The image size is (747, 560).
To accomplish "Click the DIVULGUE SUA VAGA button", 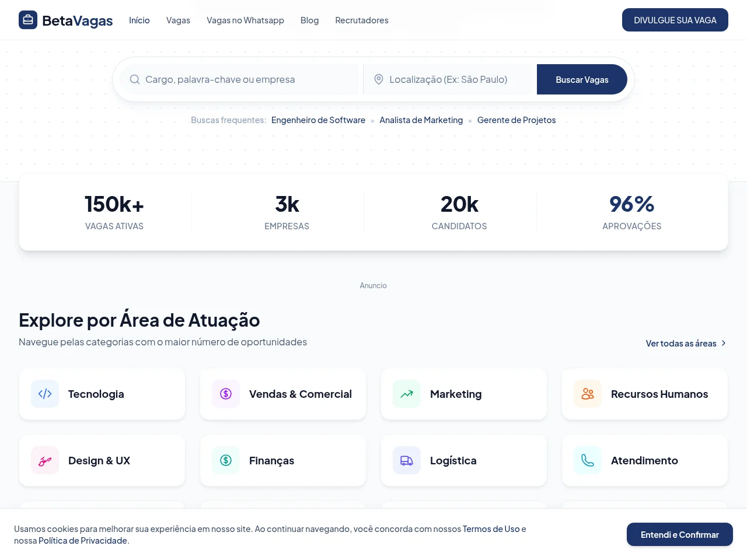I will pos(675,20).
